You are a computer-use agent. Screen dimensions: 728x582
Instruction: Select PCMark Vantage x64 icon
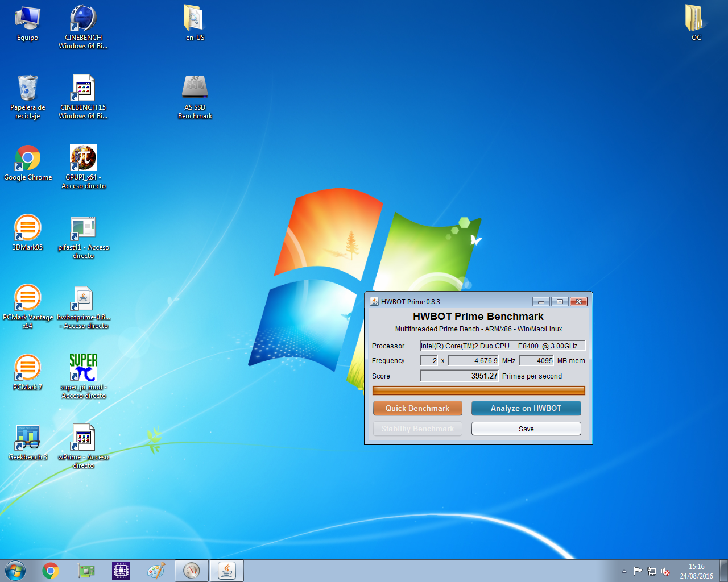click(27, 306)
